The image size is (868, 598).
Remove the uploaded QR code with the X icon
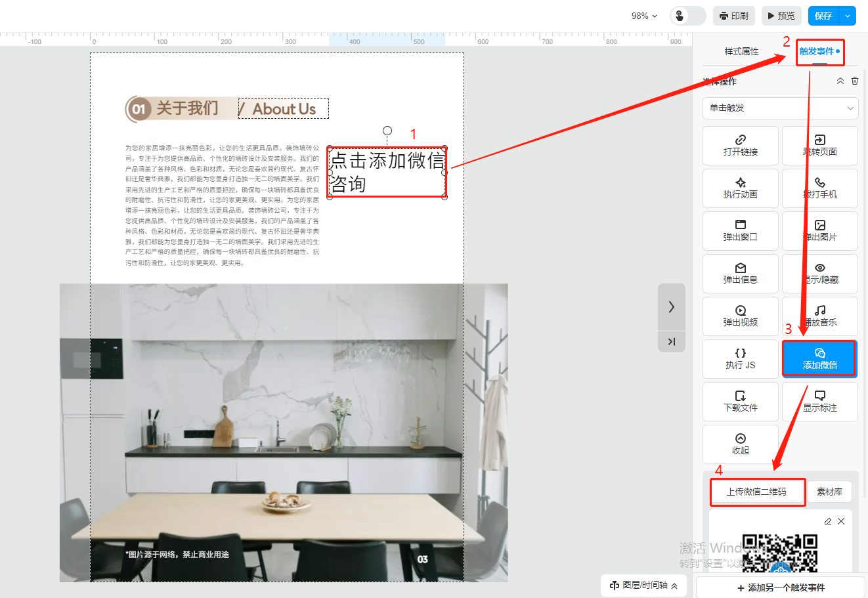pyautogui.click(x=841, y=521)
